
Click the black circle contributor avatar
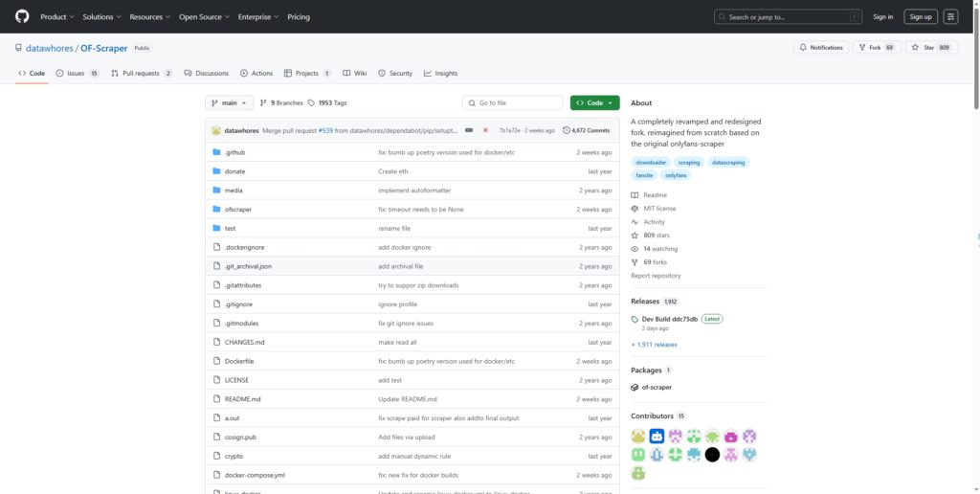pos(712,455)
